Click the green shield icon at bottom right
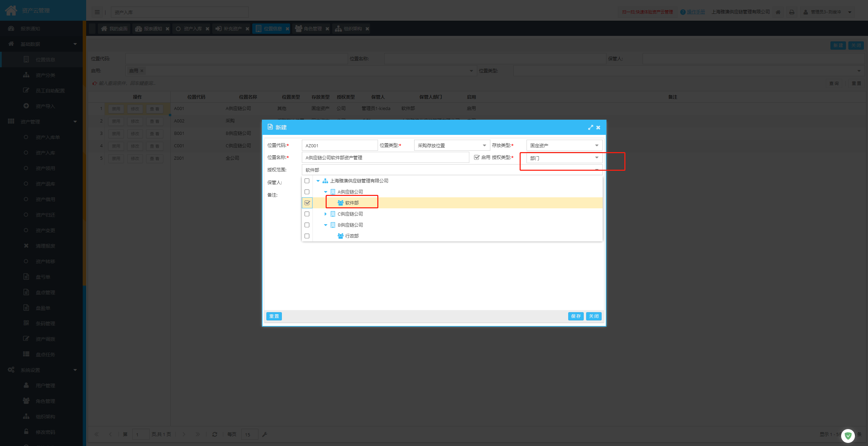This screenshot has height=446, width=868. tap(848, 436)
